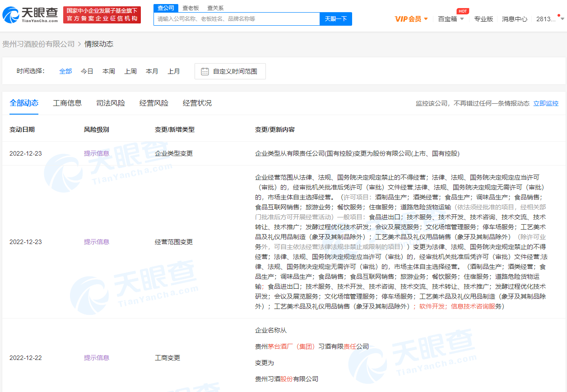
Task: Switch to the 工商信息 tab
Action: (x=67, y=103)
